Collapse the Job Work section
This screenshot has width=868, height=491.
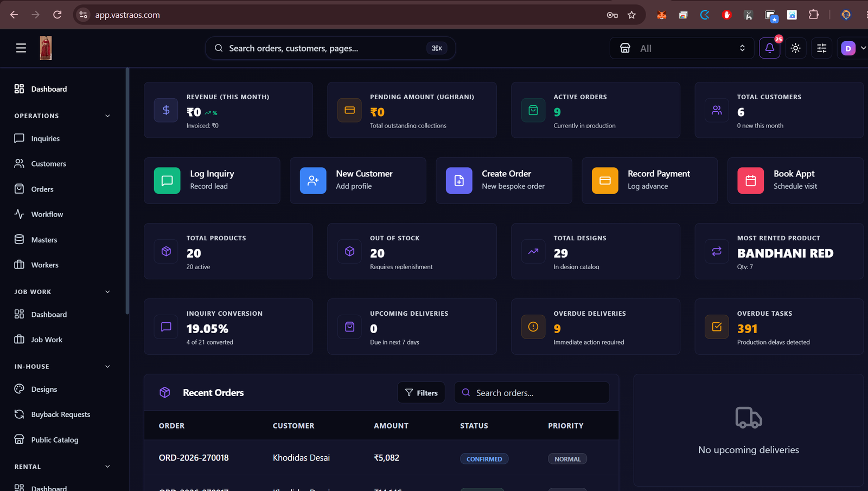tap(107, 292)
